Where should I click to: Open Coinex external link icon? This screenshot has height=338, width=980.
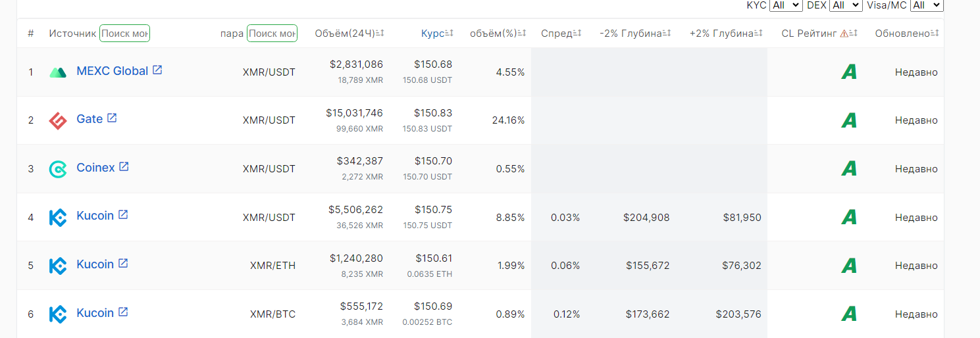point(124,166)
